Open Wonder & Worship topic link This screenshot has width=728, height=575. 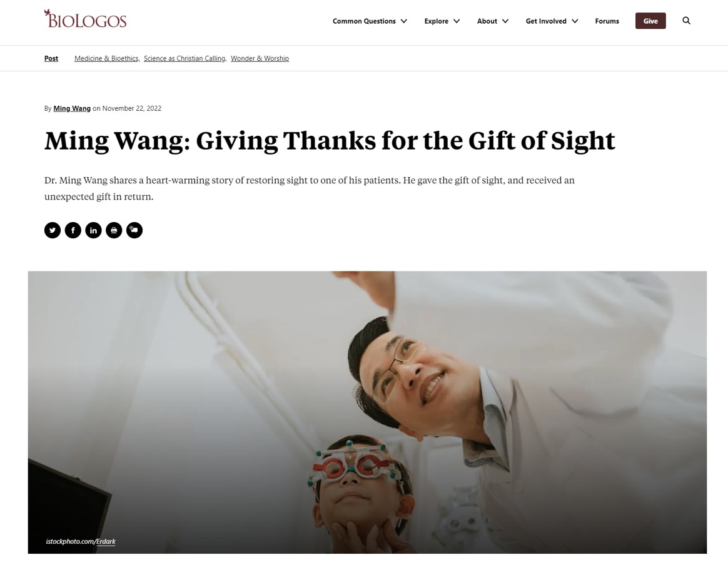(260, 59)
